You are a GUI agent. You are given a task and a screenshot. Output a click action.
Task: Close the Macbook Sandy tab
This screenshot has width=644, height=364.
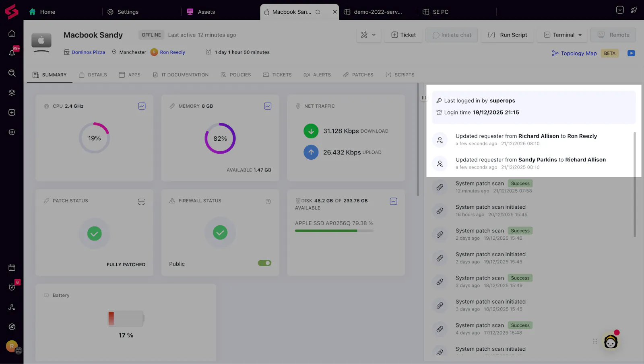click(x=334, y=12)
